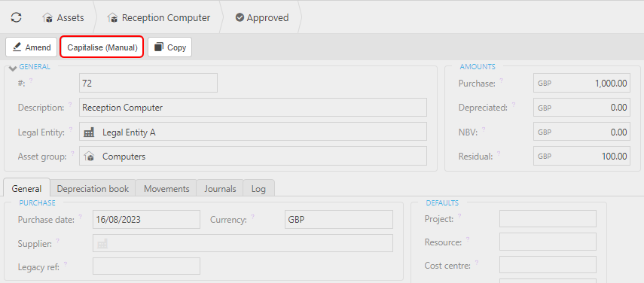This screenshot has height=283, width=644.
Task: Click the asset number field showing 72
Action: (148, 84)
